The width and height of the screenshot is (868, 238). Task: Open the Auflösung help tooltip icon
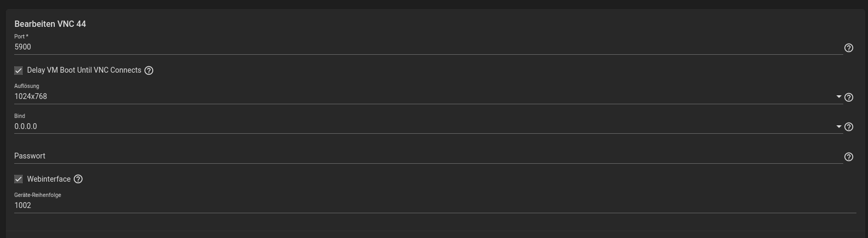tap(849, 97)
